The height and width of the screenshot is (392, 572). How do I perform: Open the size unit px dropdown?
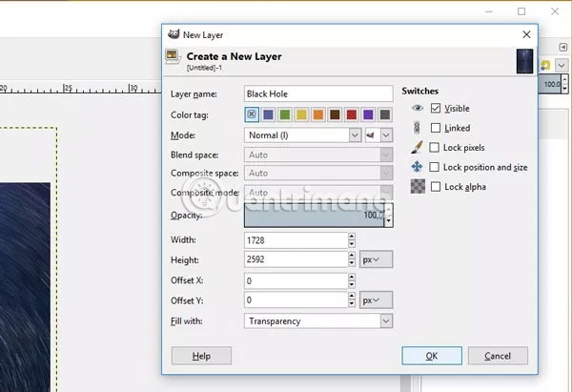tap(377, 259)
